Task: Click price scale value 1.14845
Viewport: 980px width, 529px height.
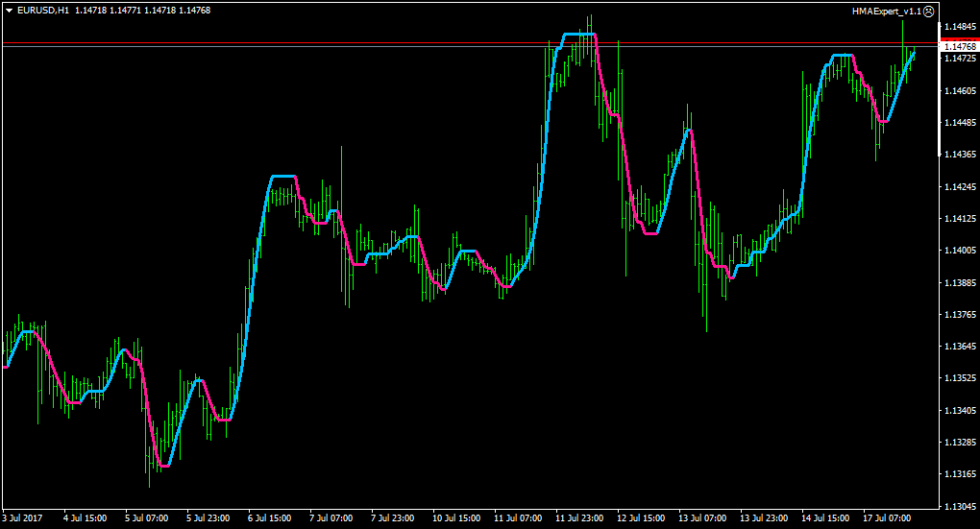Action: [960, 27]
